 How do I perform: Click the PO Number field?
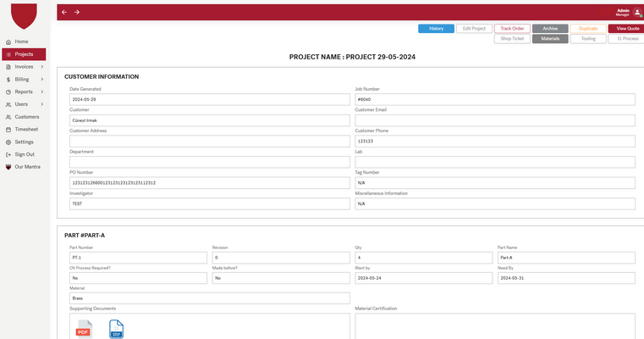[x=210, y=183]
